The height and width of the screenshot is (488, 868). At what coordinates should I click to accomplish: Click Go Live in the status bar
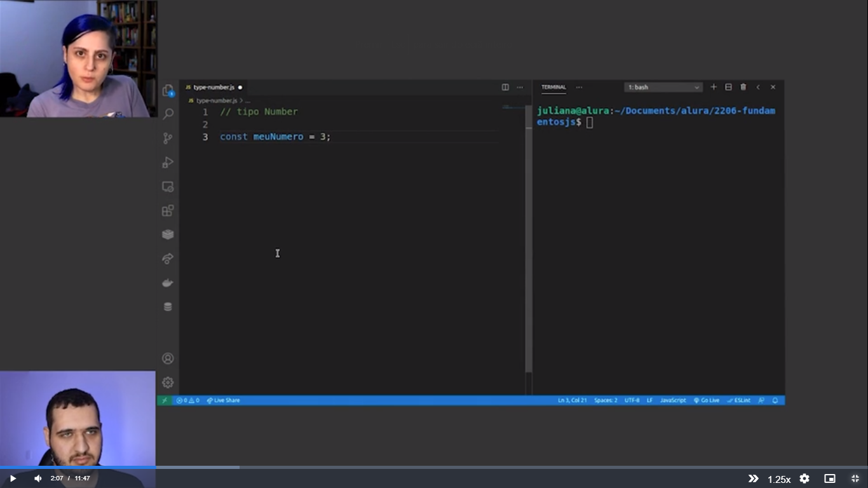coord(707,400)
